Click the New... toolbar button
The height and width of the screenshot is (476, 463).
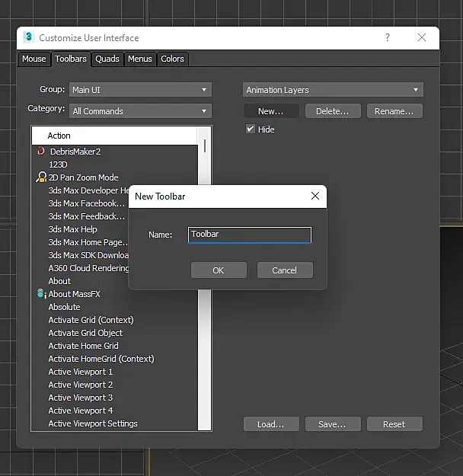click(x=271, y=111)
